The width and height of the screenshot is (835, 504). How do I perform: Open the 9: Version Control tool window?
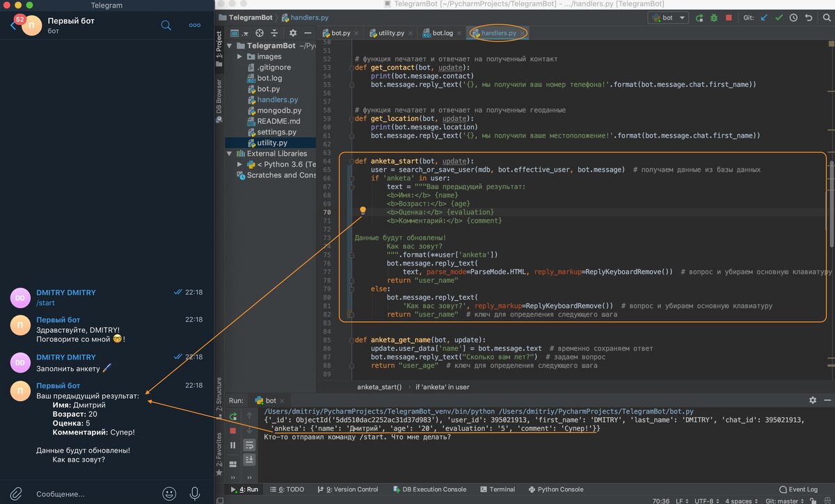tap(348, 489)
